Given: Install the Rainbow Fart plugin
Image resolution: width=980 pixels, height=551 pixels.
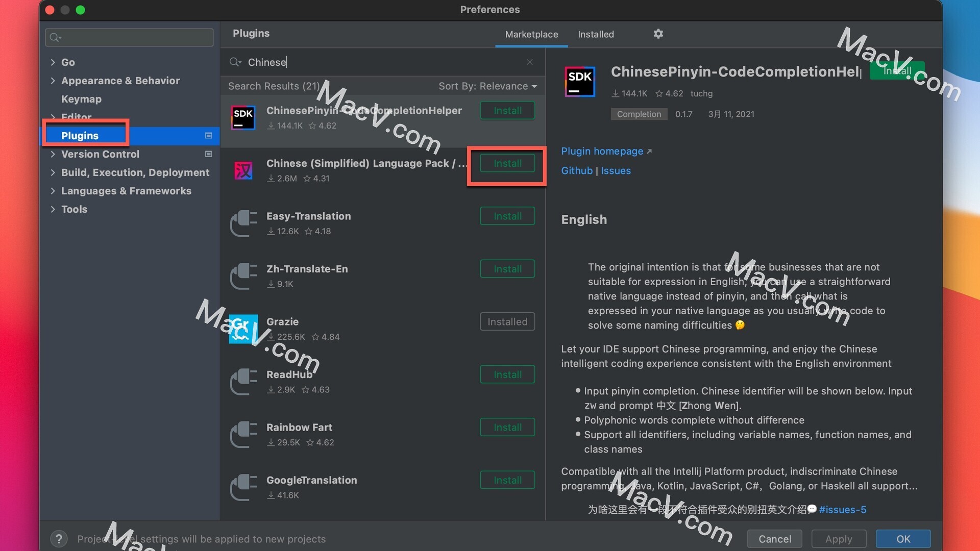Looking at the screenshot, I should click(x=507, y=427).
